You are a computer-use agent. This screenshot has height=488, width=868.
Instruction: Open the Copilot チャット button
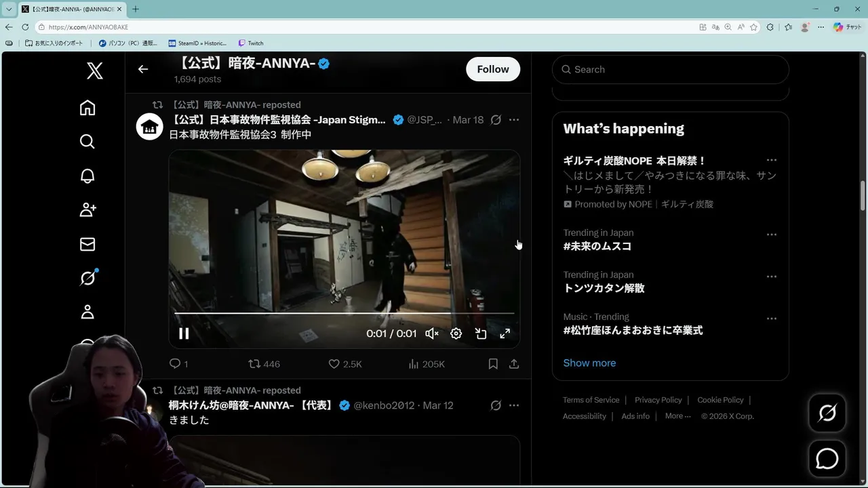click(848, 27)
